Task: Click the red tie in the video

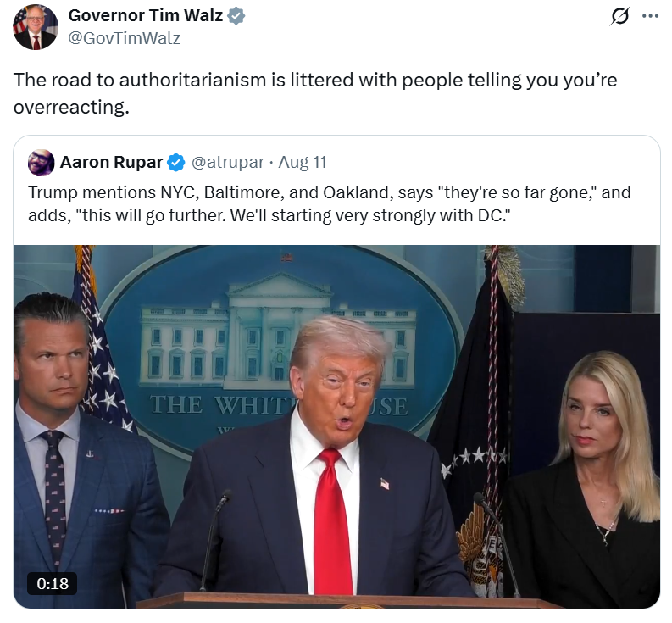Action: pyautogui.click(x=332, y=521)
